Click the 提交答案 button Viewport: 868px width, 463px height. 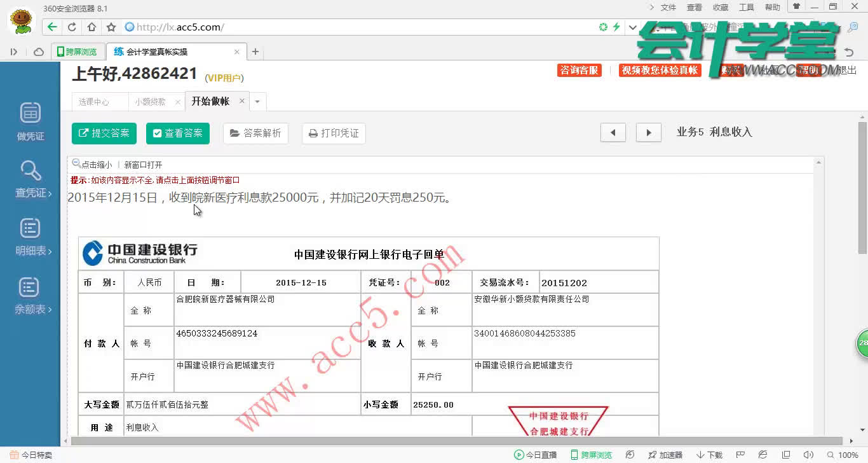(x=104, y=133)
